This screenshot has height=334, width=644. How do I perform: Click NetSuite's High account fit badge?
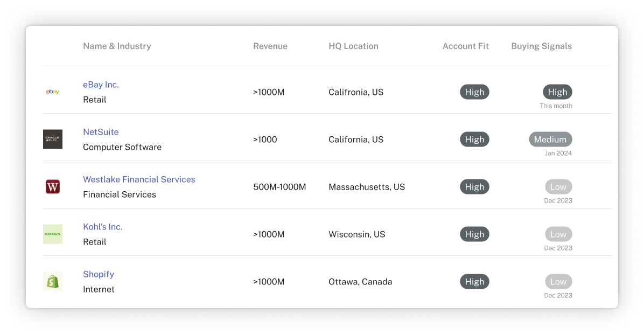click(x=474, y=140)
